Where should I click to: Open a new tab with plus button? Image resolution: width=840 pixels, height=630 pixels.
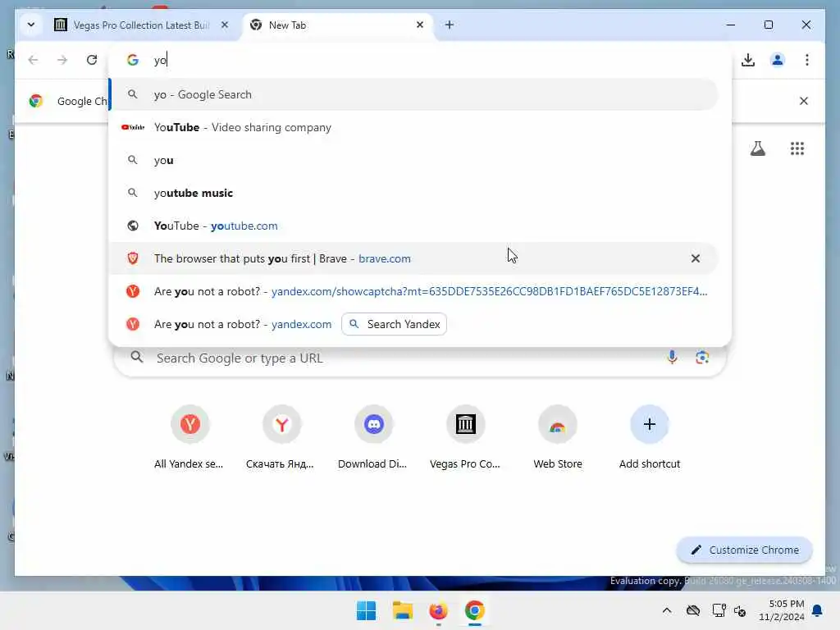coord(450,25)
